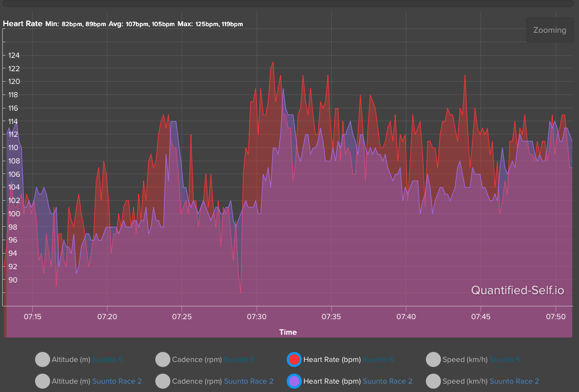Screen dimensions: 579x392
Task: Toggle Altitude series for Suunto Race 2
Action: [42, 381]
